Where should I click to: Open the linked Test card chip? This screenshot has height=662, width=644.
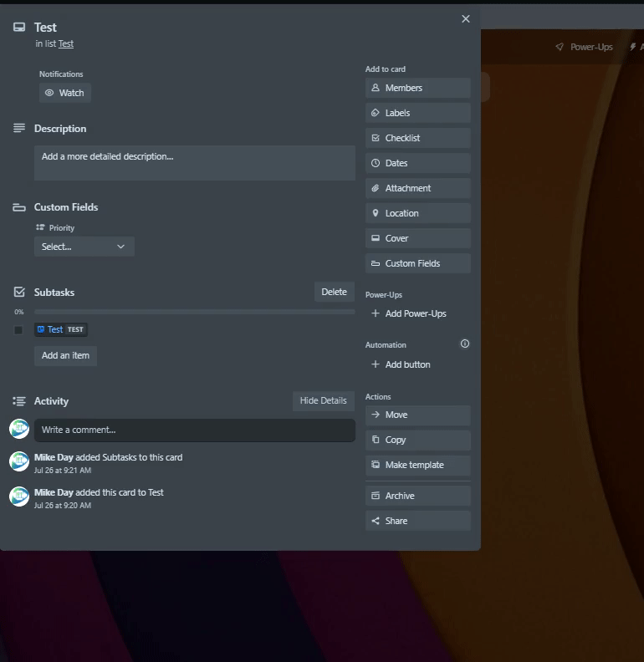pyautogui.click(x=61, y=329)
